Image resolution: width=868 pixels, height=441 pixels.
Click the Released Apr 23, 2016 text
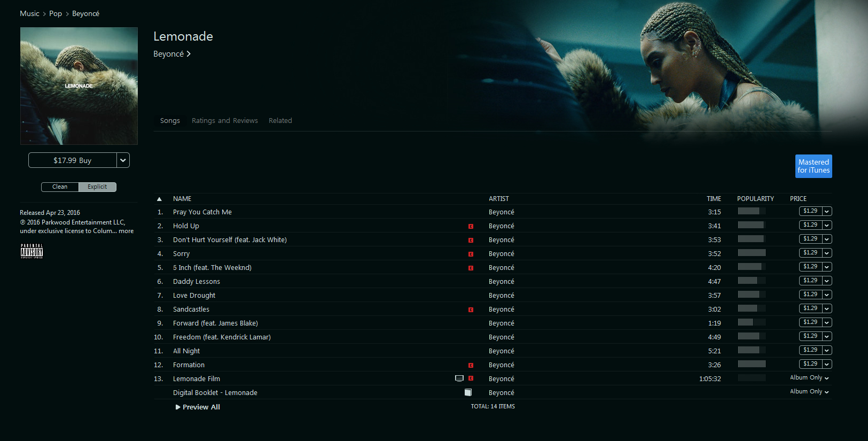[50, 213]
